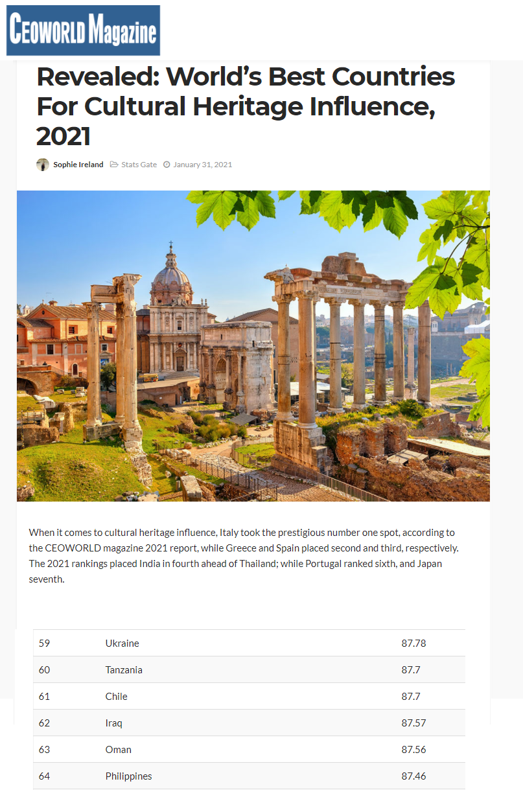
Task: Select the Tanzania country cell
Action: pyautogui.click(x=124, y=670)
